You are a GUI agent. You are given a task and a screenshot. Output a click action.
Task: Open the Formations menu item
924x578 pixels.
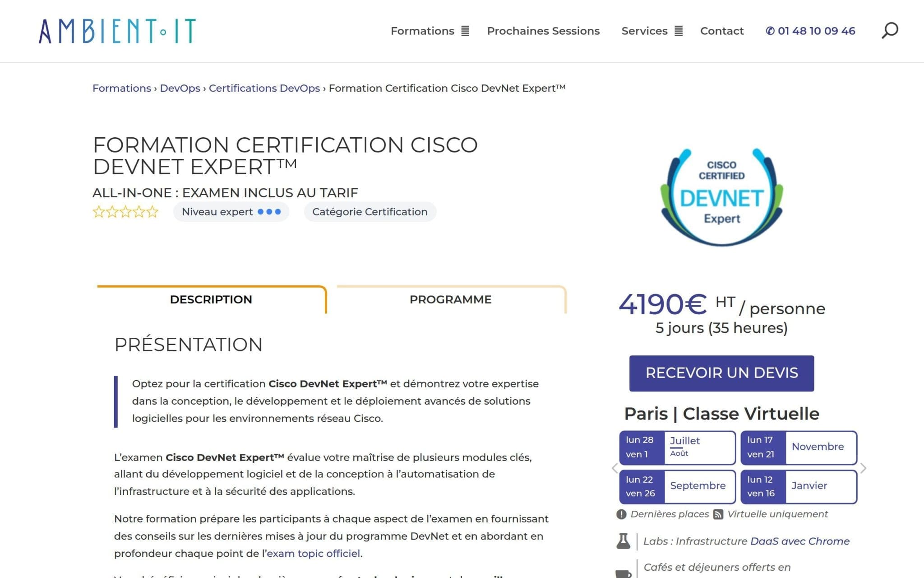click(x=422, y=31)
